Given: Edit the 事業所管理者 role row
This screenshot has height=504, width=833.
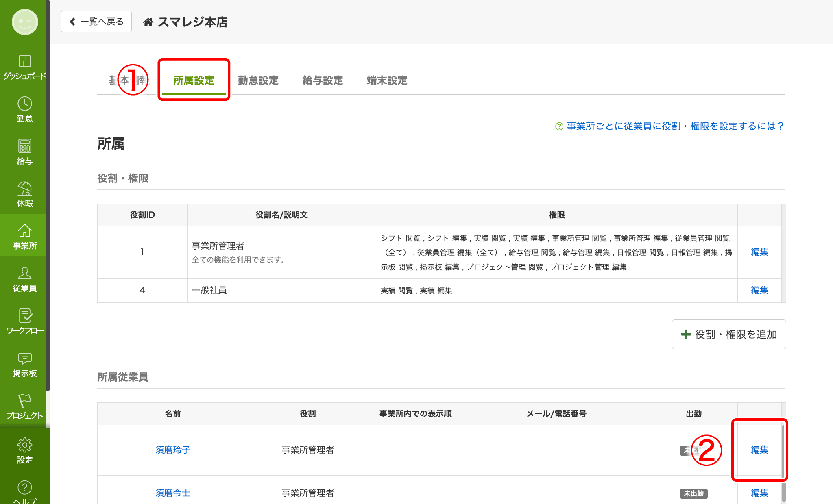Looking at the screenshot, I should click(x=759, y=252).
